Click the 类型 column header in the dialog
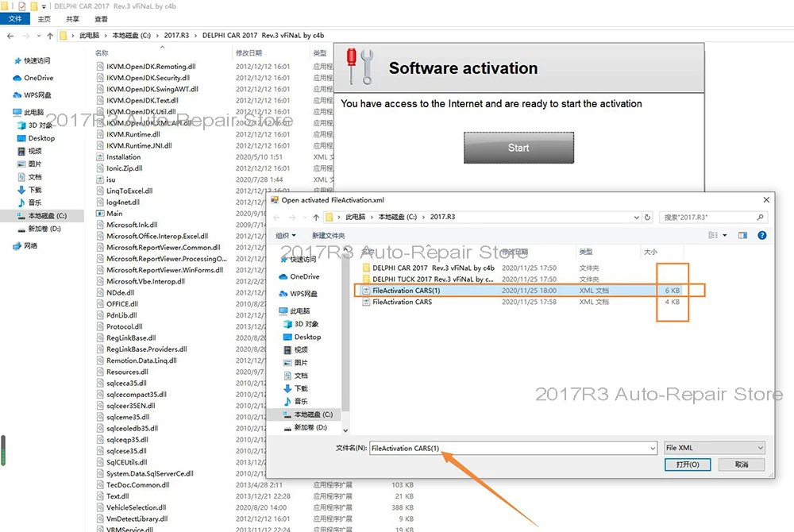 586,252
